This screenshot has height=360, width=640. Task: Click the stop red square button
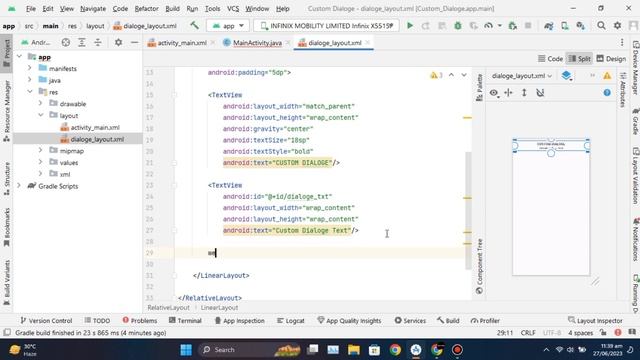click(528, 25)
